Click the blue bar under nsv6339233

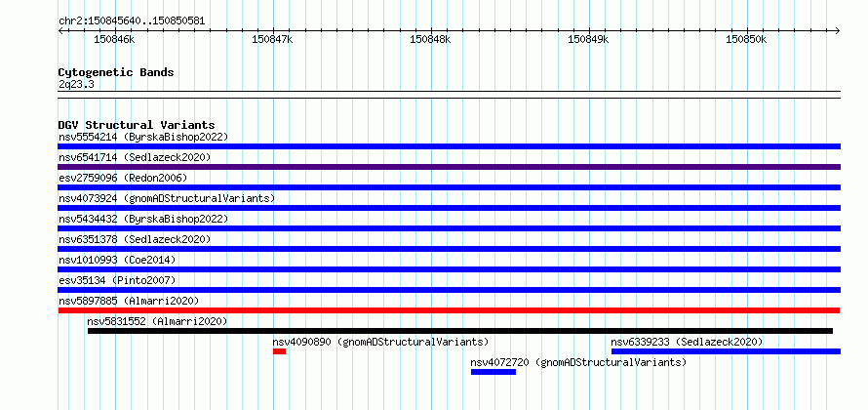tap(726, 351)
